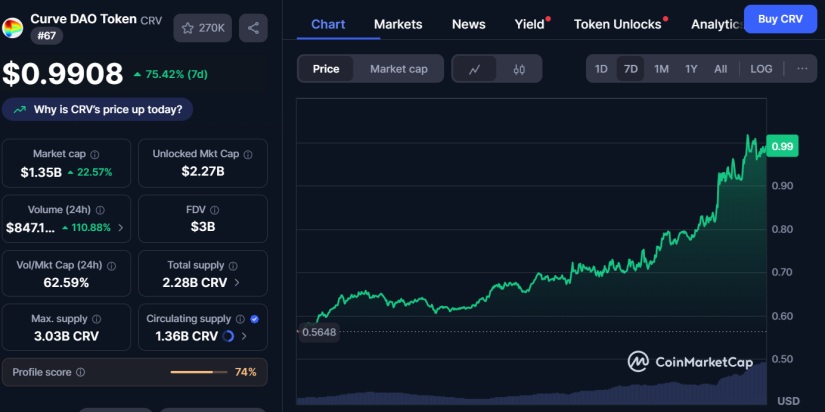Switch to Token Unlocks tab
This screenshot has height=412, width=825.
coord(617,24)
